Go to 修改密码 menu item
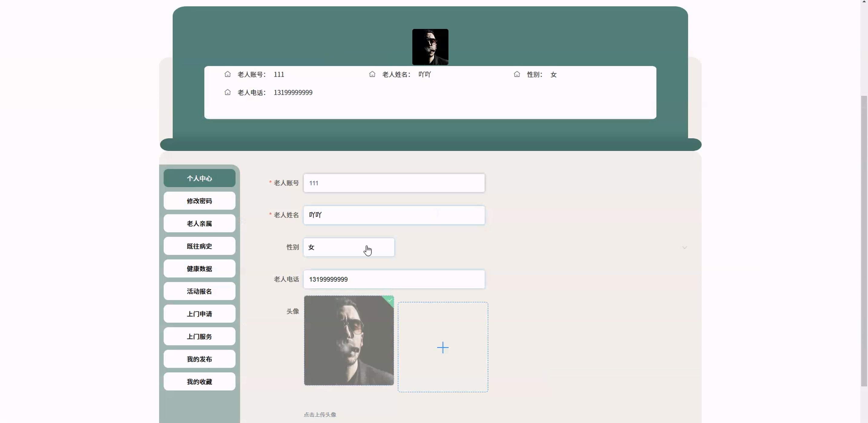 click(199, 201)
